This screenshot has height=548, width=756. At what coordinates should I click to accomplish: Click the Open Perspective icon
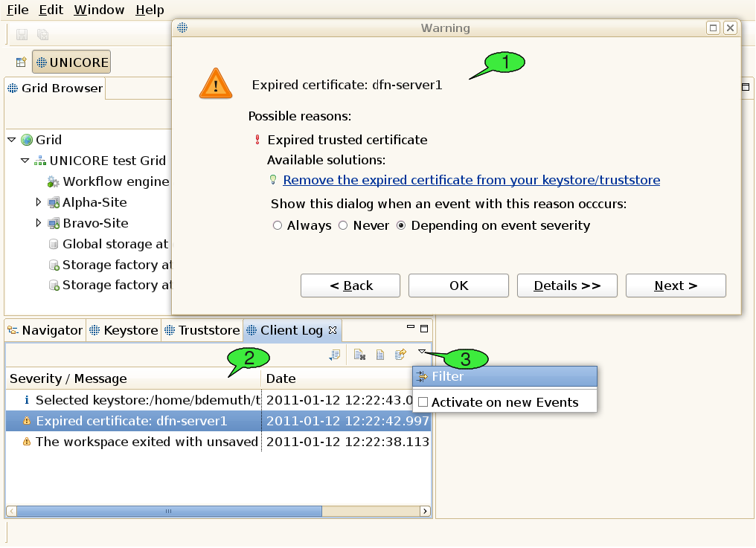(22, 62)
